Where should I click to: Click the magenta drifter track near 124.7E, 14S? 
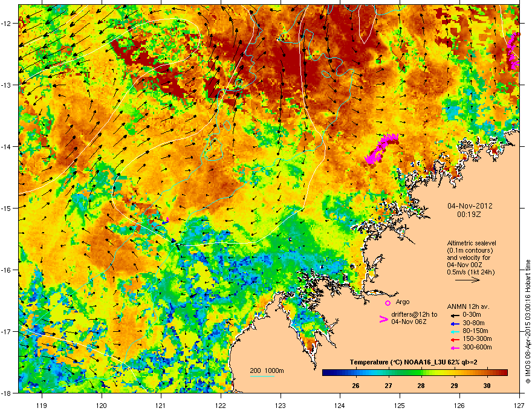coord(381,148)
